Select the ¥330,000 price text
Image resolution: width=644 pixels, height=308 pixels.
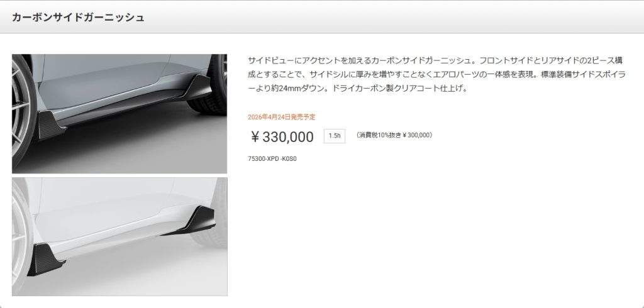click(x=282, y=137)
